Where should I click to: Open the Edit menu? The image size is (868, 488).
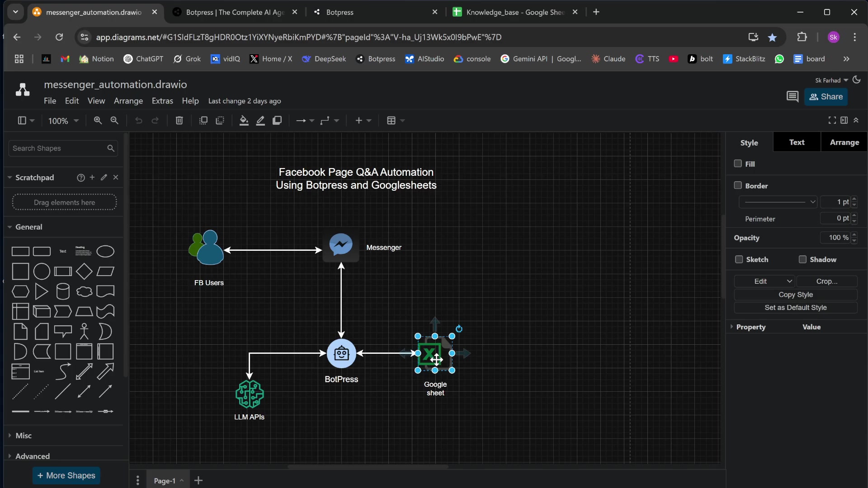point(72,101)
